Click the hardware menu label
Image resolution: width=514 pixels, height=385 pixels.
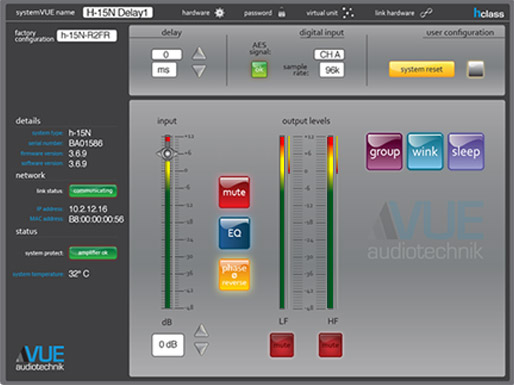pyautogui.click(x=196, y=13)
